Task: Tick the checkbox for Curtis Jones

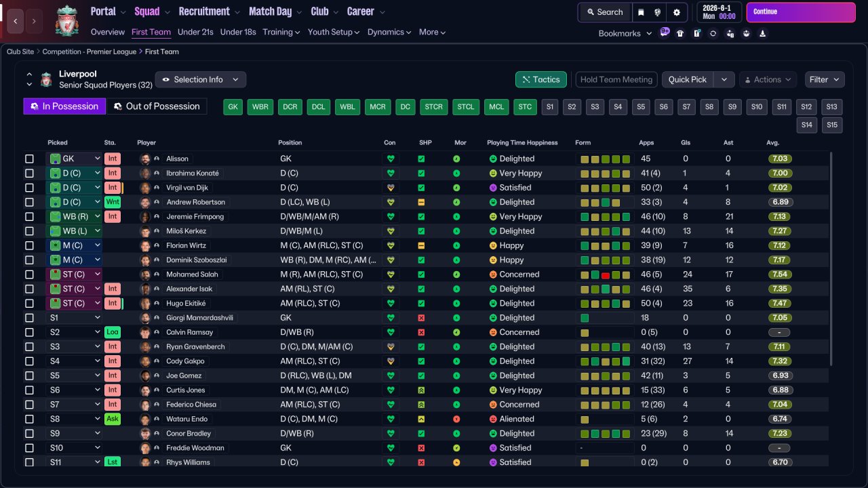Action: [x=29, y=390]
